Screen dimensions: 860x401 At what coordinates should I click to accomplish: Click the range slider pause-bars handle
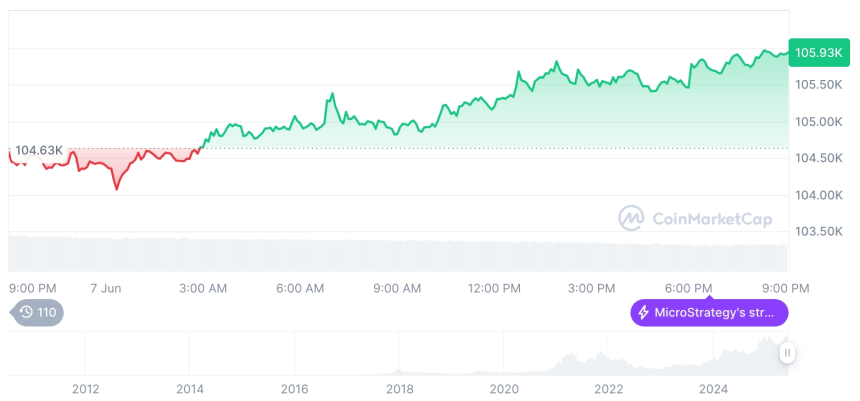click(x=788, y=353)
